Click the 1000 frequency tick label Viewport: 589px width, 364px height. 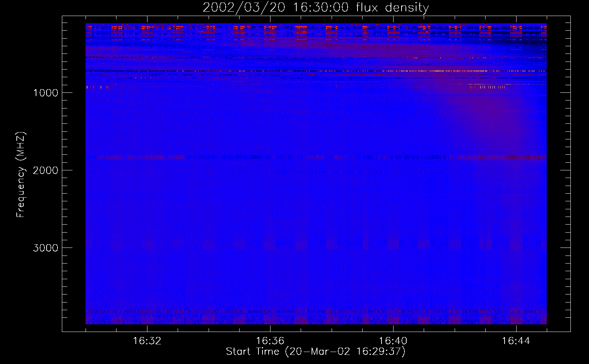(x=46, y=93)
